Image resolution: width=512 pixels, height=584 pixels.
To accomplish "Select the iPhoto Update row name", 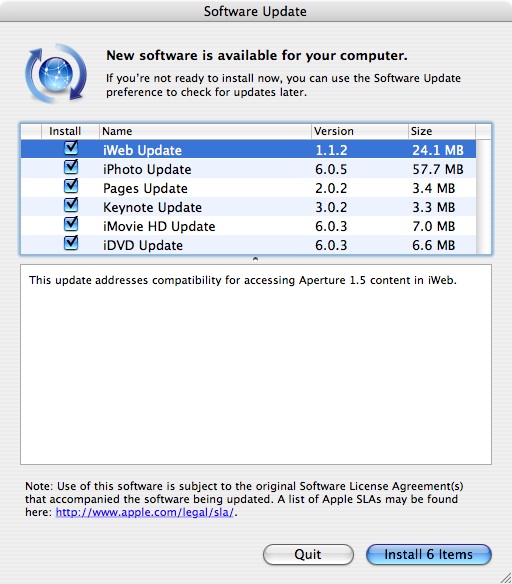I will pos(147,169).
